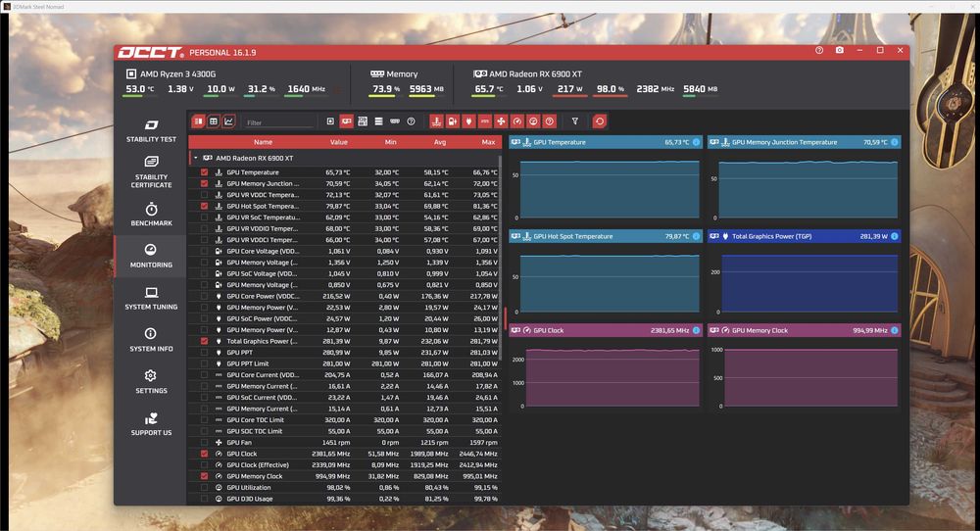Take a screenshot with camera icon

click(840, 50)
